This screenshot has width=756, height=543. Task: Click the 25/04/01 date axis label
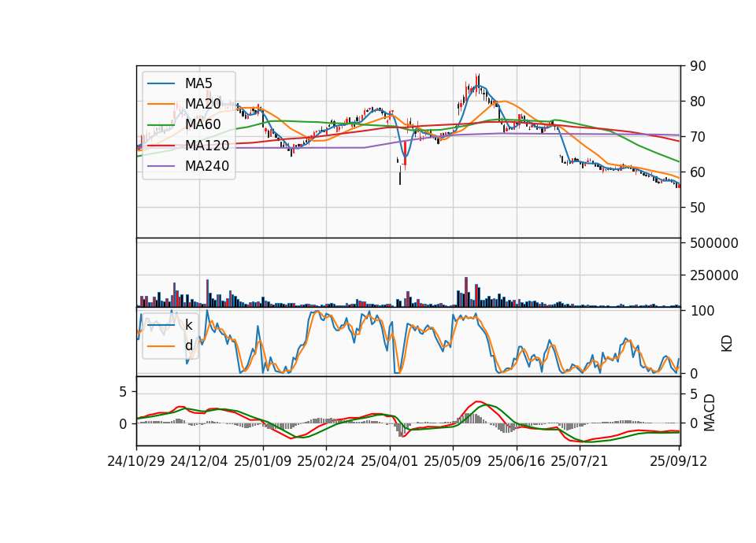coord(390,461)
